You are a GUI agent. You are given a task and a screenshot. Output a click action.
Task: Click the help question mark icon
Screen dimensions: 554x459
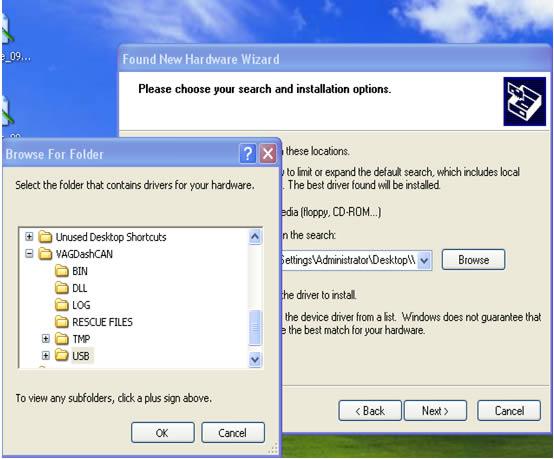coord(248,154)
